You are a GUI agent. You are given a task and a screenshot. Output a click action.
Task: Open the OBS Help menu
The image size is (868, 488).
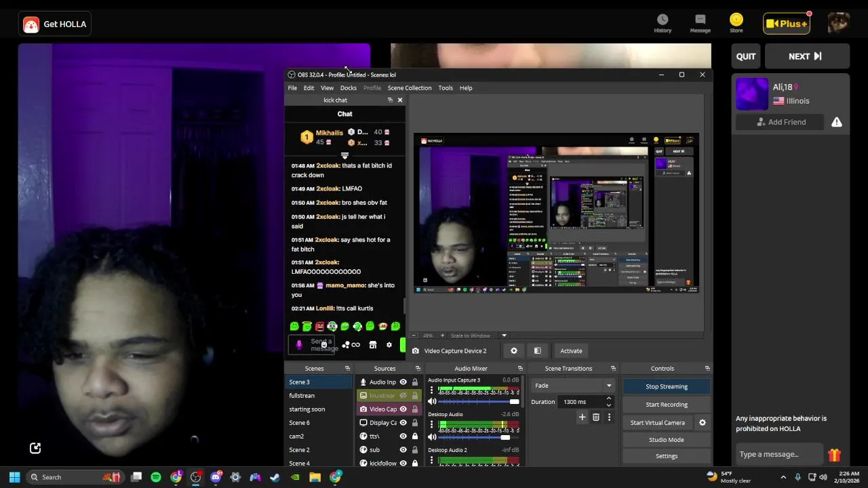click(x=466, y=88)
